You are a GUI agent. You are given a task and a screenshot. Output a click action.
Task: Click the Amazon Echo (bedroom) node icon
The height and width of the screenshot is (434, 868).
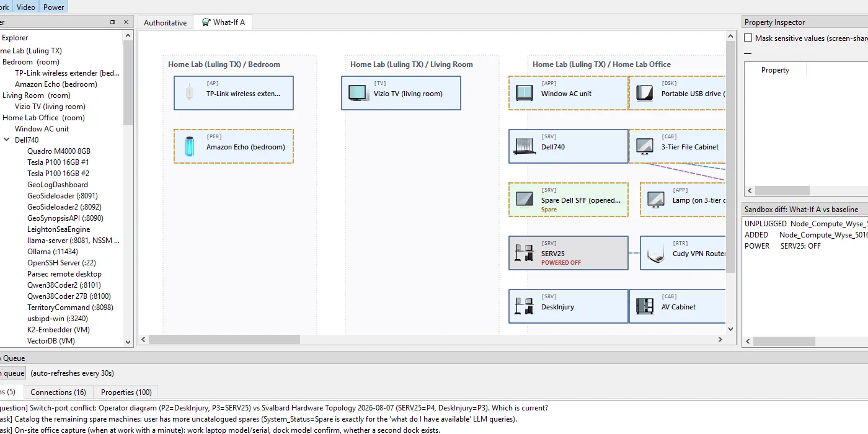point(190,146)
